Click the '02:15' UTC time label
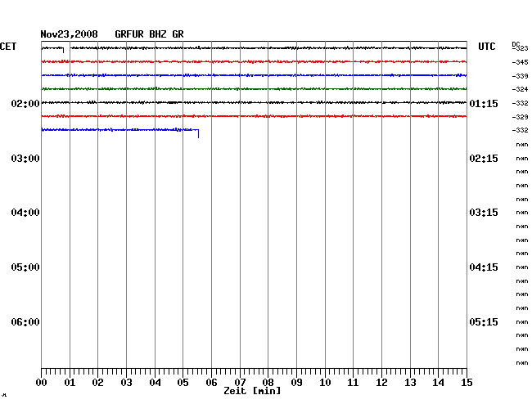Image resolution: width=532 pixels, height=404 pixels. (x=484, y=159)
